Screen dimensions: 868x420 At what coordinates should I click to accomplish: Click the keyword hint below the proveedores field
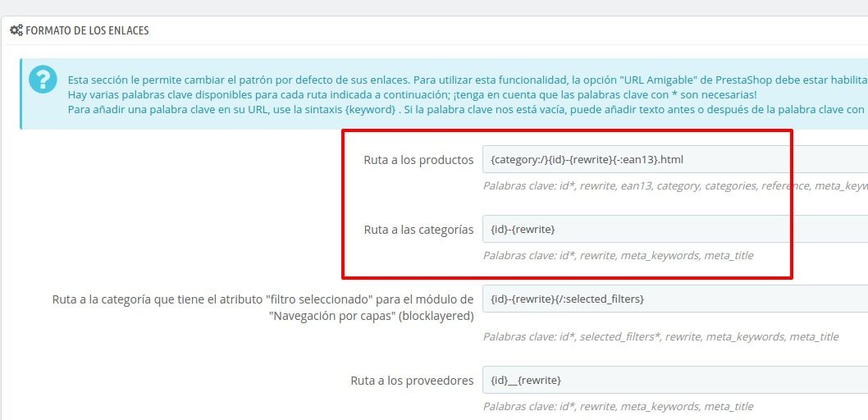[618, 406]
